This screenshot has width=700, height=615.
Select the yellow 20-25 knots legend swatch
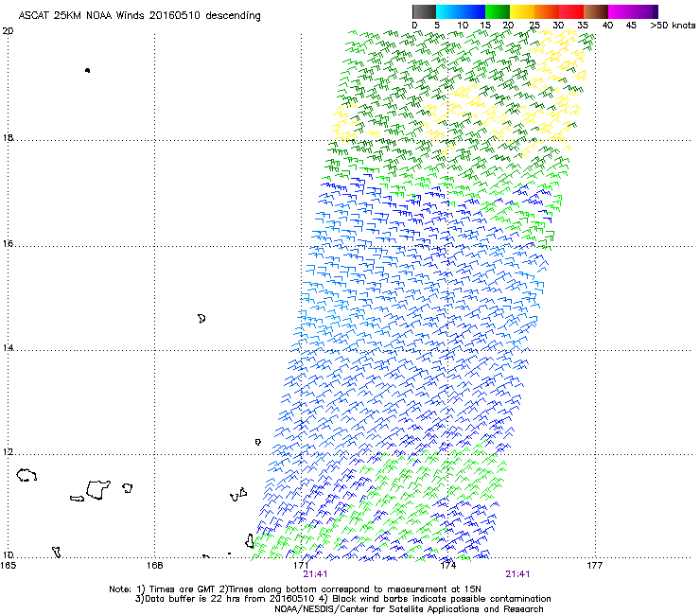coord(522,11)
